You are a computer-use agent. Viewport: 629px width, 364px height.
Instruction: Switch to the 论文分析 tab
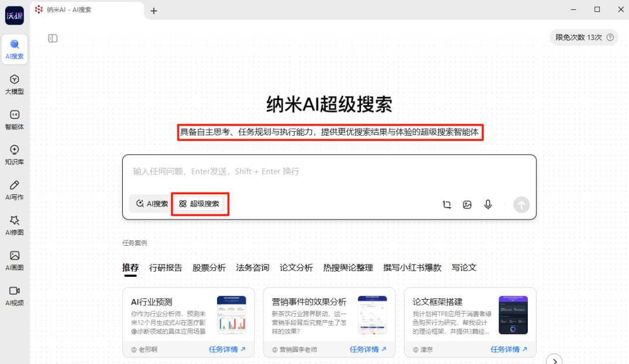pyautogui.click(x=296, y=267)
